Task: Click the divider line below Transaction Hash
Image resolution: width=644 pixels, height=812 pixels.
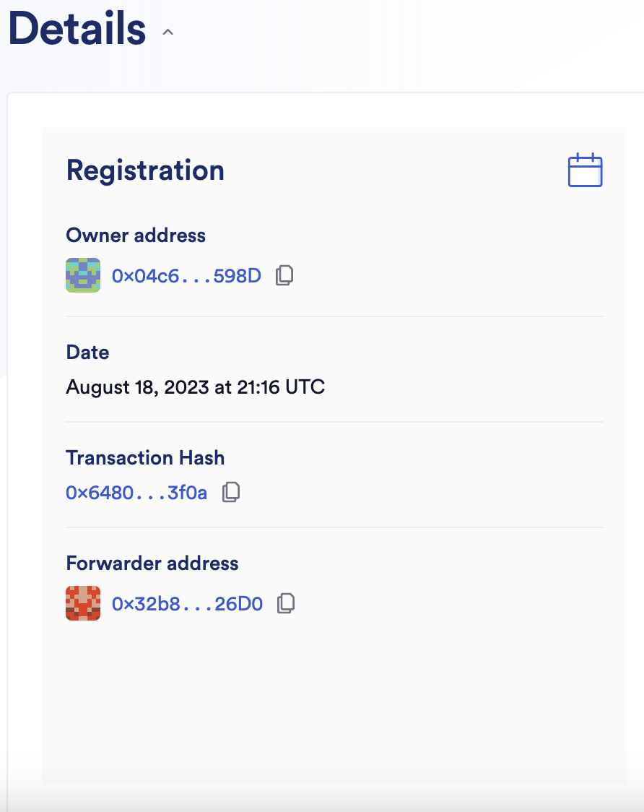Action: pyautogui.click(x=334, y=527)
